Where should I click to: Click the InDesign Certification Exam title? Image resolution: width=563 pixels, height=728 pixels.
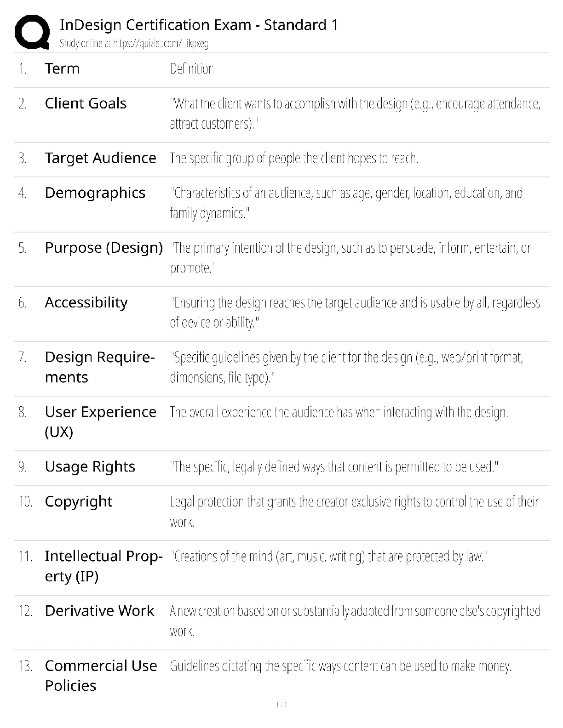tap(199, 25)
